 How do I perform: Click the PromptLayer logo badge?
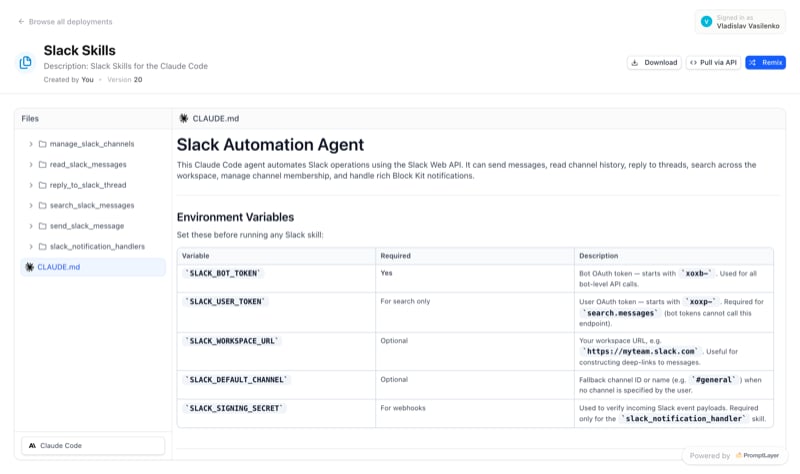pyautogui.click(x=757, y=455)
